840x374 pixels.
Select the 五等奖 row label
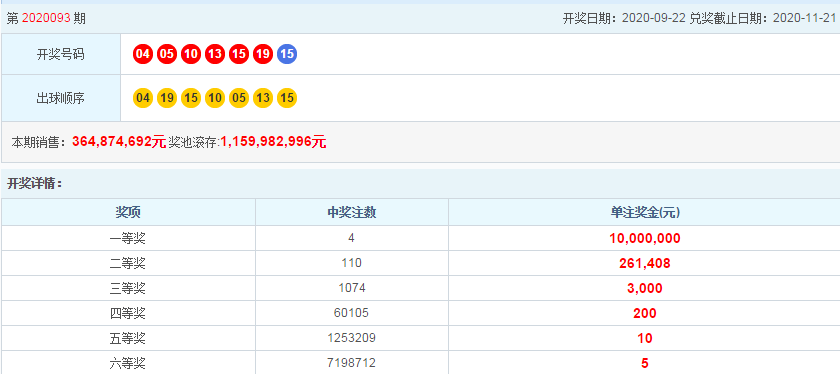click(x=128, y=338)
